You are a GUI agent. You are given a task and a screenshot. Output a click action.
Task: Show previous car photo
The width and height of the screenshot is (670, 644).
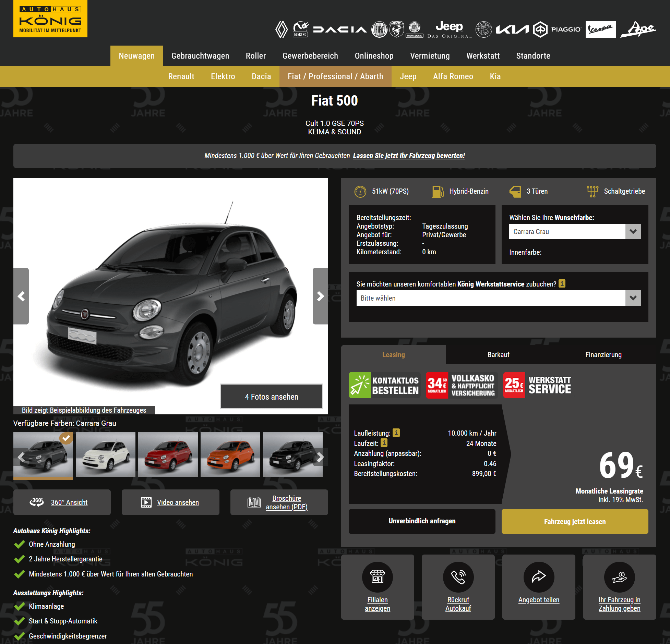[x=21, y=296]
